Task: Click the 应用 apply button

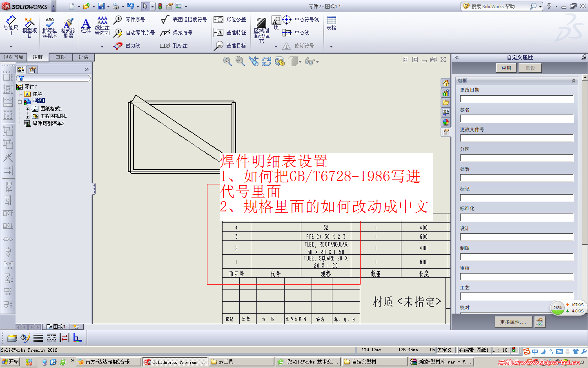Action: pyautogui.click(x=506, y=68)
